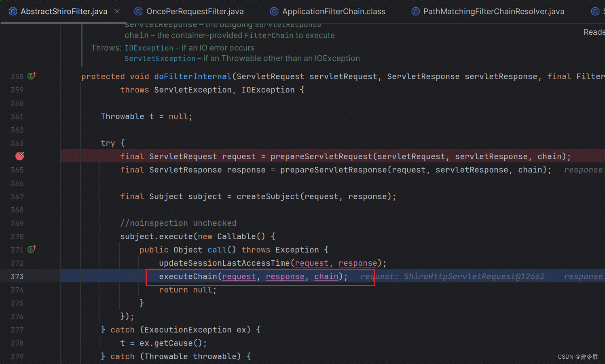Click line number 373 in the gutter
The image size is (605, 364).
pyautogui.click(x=17, y=276)
